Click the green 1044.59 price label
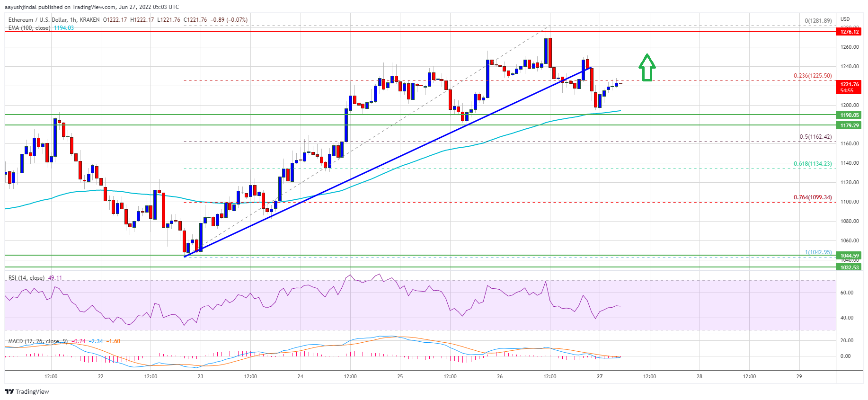Viewport: 868px width, 400px height. 849,256
